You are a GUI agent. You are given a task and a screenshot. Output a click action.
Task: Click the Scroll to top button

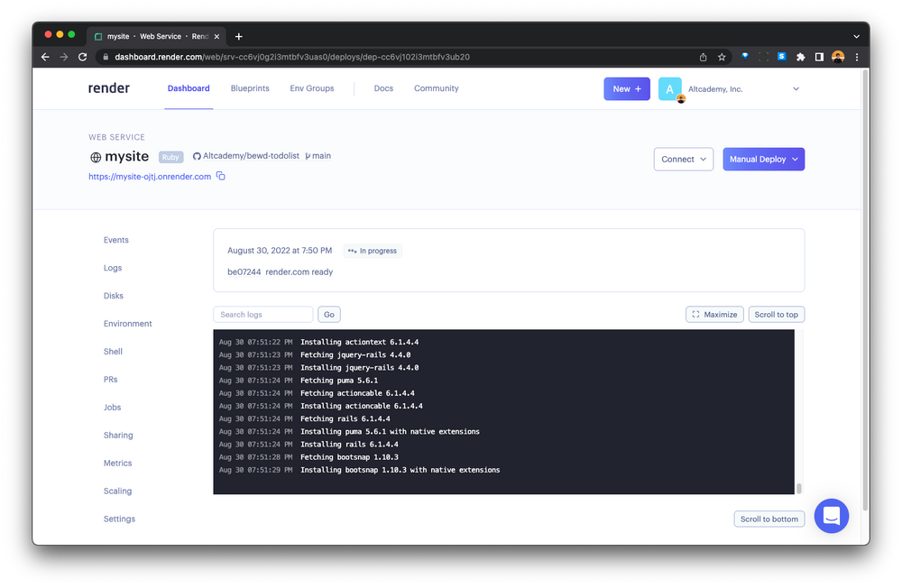point(776,315)
